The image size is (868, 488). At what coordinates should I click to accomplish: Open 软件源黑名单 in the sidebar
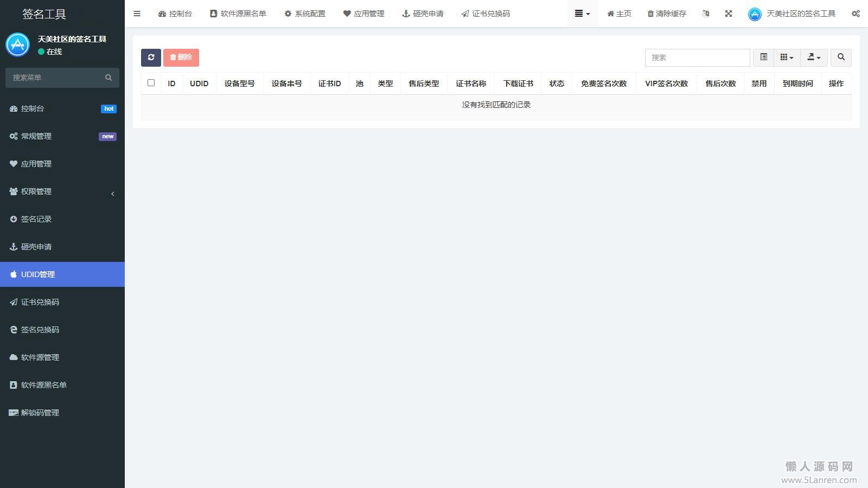click(62, 385)
